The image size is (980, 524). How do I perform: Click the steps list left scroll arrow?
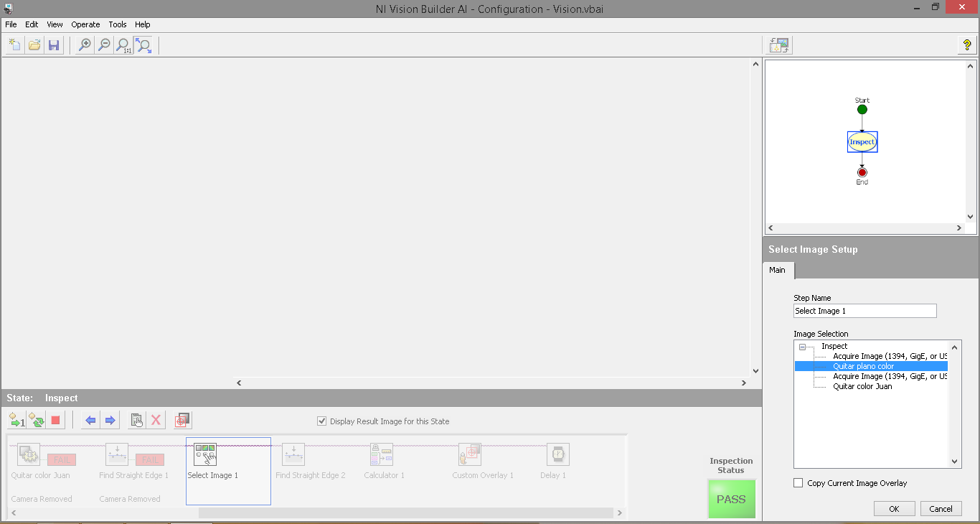pos(13,513)
